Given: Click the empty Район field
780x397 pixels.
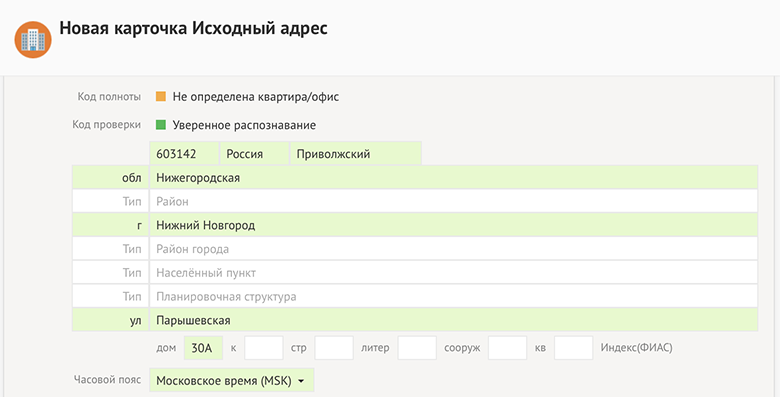Looking at the screenshot, I should click(x=454, y=201).
